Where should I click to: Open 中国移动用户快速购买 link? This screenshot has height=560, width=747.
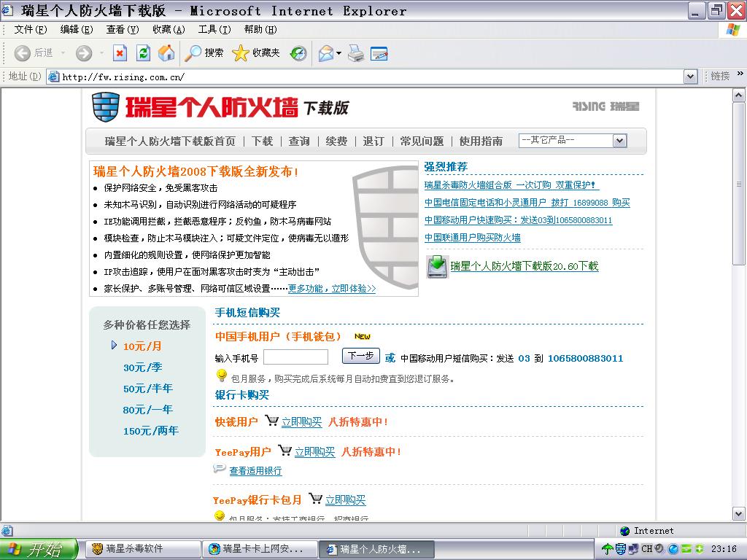pyautogui.click(x=519, y=220)
